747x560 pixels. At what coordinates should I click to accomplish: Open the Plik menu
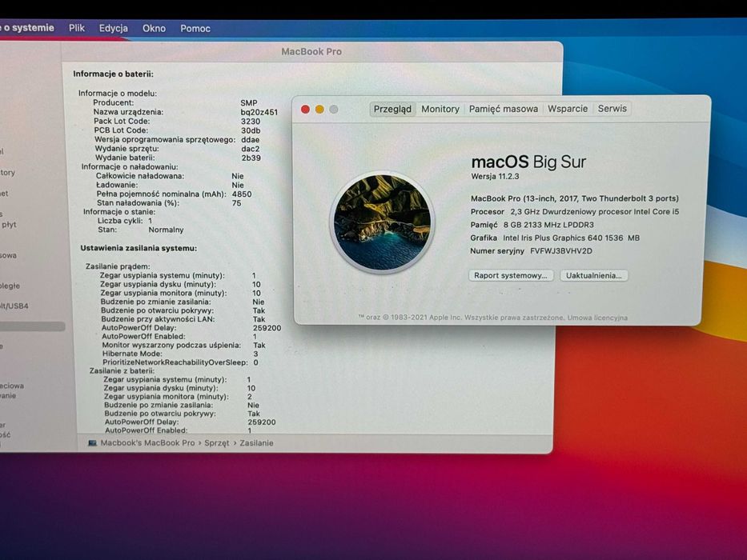[77, 28]
